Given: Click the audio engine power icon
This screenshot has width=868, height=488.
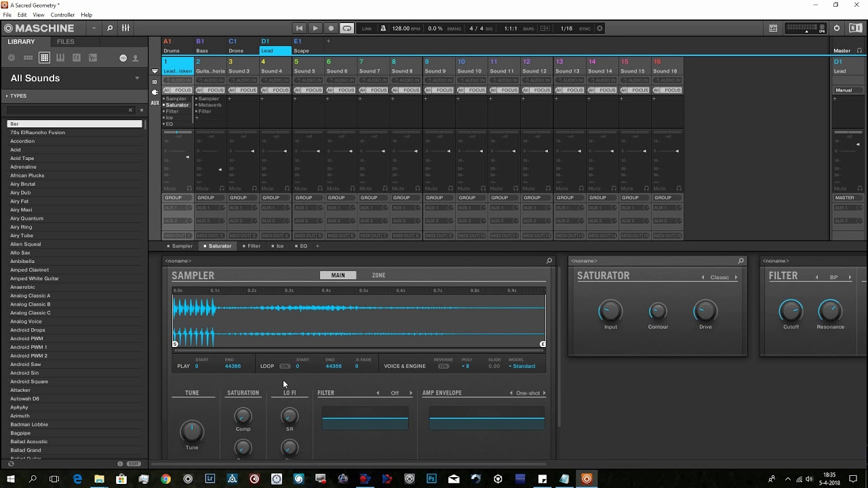Looking at the screenshot, I should 837,28.
